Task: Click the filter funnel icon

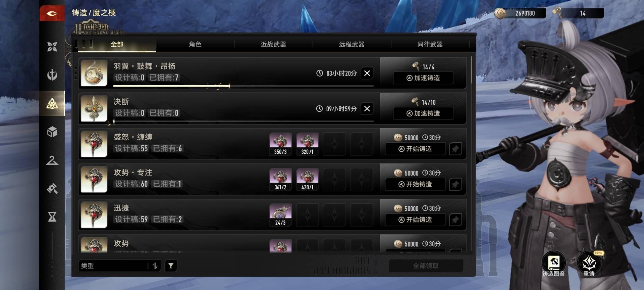Action: click(171, 266)
